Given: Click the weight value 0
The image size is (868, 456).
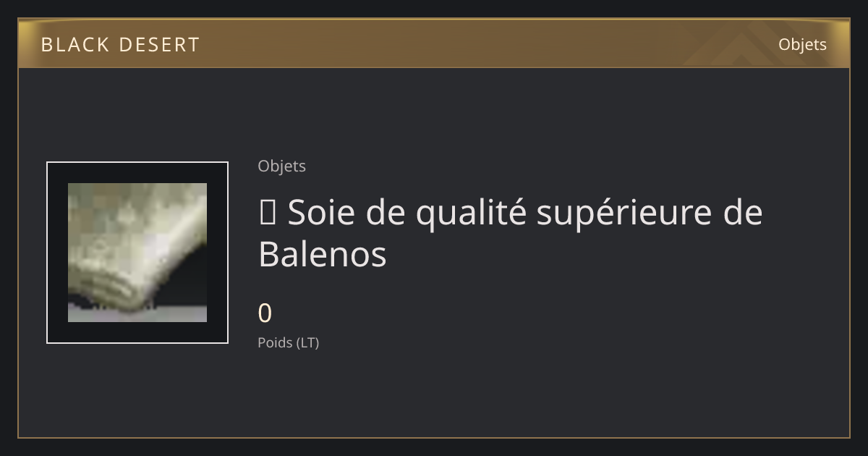Looking at the screenshot, I should pyautogui.click(x=265, y=313).
